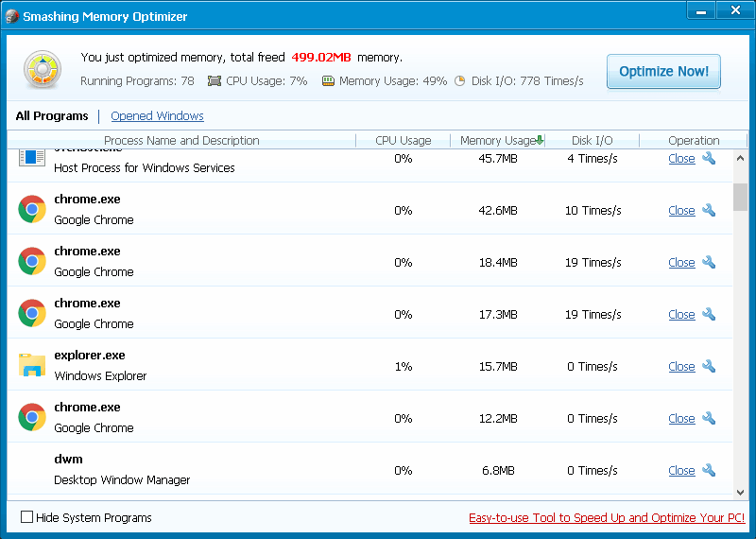This screenshot has height=539, width=756.
Task: Enable the Hide System Programs checkbox
Action: (x=27, y=517)
